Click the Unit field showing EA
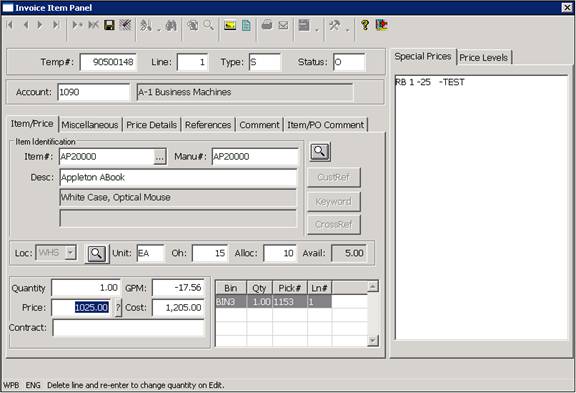Image resolution: width=576 pixels, height=393 pixels. coord(151,253)
